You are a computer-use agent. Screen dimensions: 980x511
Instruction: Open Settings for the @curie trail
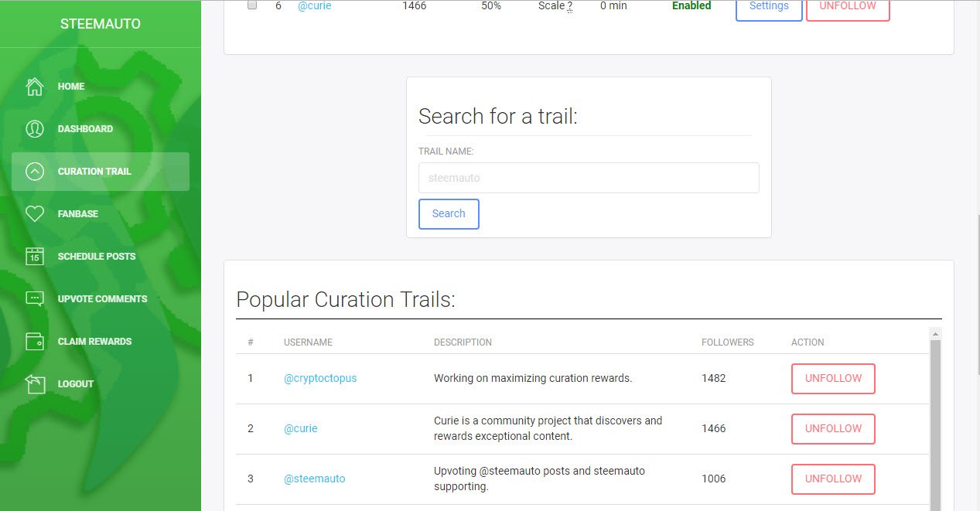coord(769,8)
